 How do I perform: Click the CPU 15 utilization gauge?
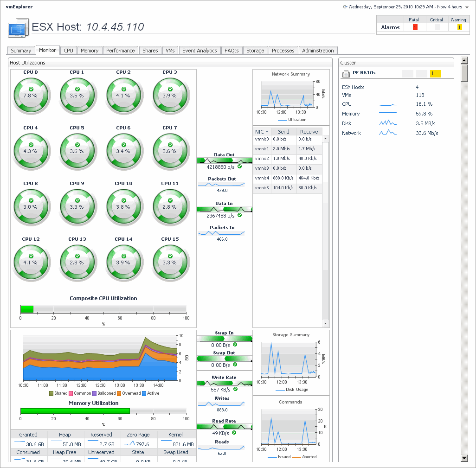tap(170, 262)
